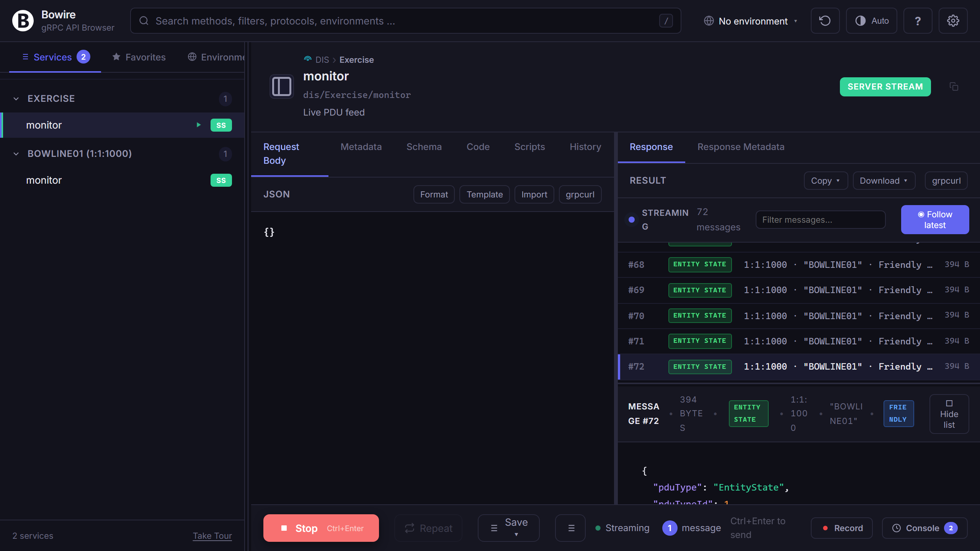Open the Take Tour link
980x551 pixels.
click(x=212, y=536)
